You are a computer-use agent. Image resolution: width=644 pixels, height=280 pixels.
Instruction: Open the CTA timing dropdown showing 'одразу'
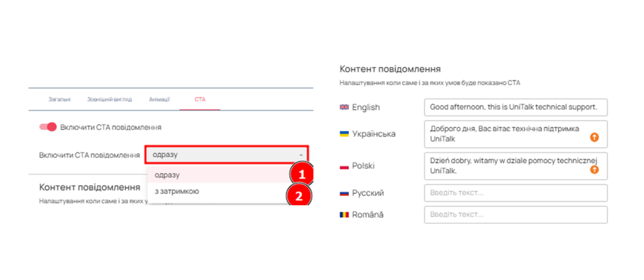click(x=227, y=155)
